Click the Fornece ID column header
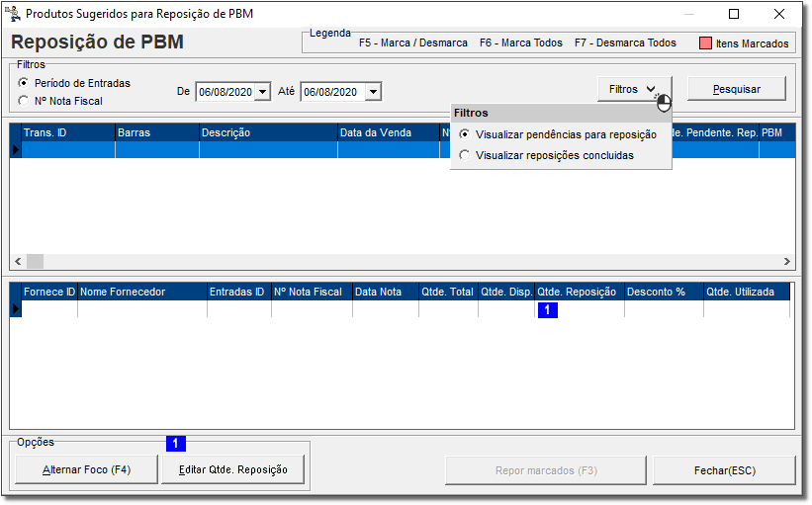 coord(49,292)
